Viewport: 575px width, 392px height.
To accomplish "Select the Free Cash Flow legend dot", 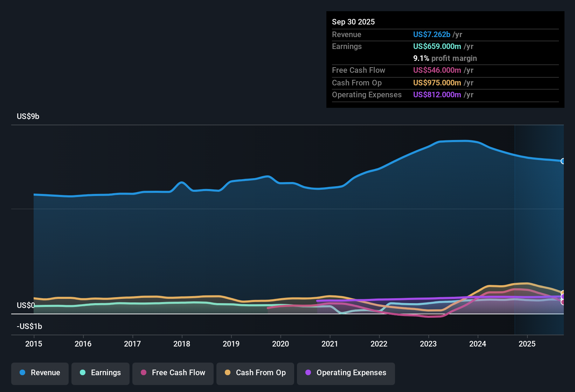I will pos(143,373).
